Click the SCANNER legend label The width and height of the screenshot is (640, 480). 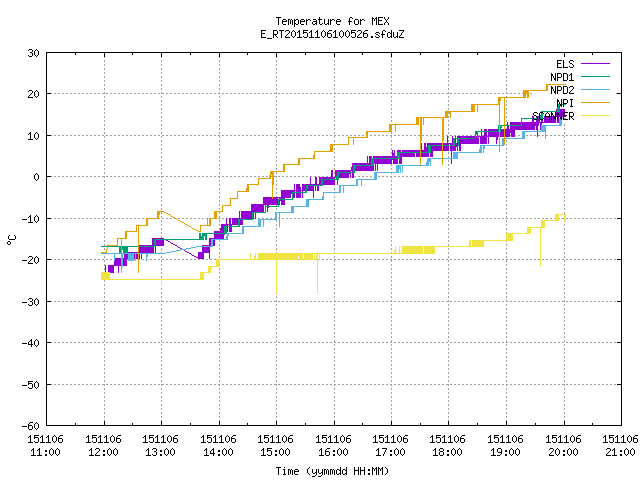point(553,116)
